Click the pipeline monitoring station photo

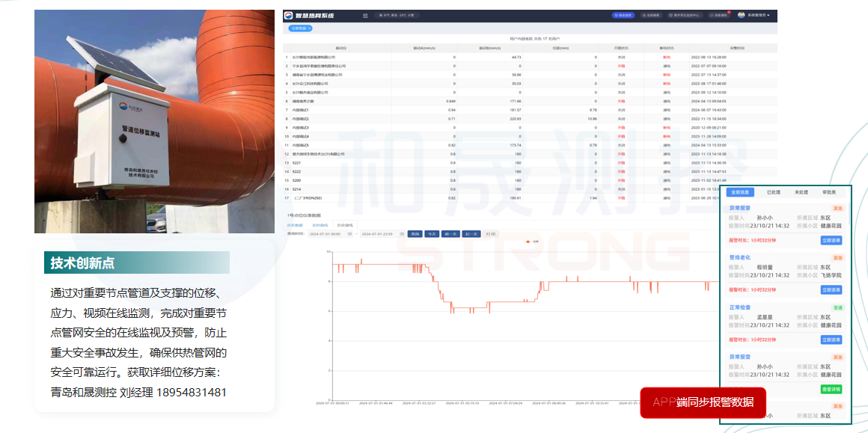(154, 122)
